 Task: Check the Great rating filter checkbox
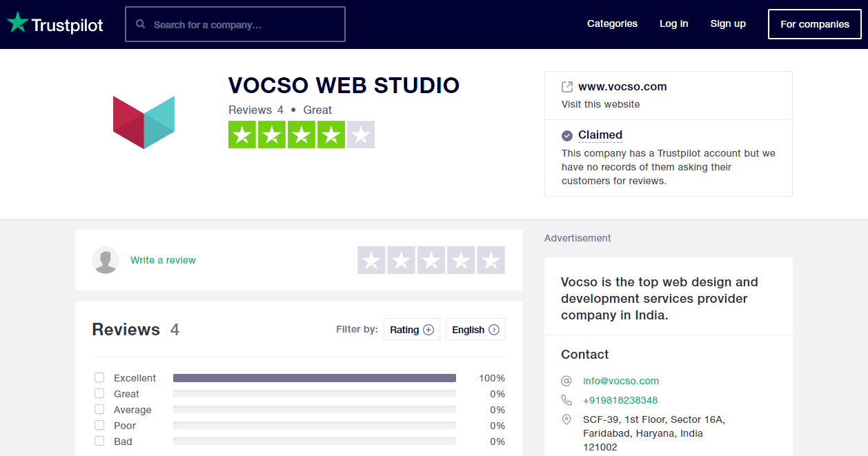tap(99, 393)
